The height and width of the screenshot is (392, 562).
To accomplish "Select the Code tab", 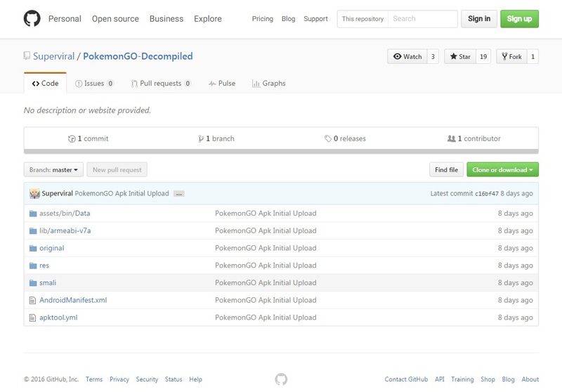I will [x=45, y=83].
